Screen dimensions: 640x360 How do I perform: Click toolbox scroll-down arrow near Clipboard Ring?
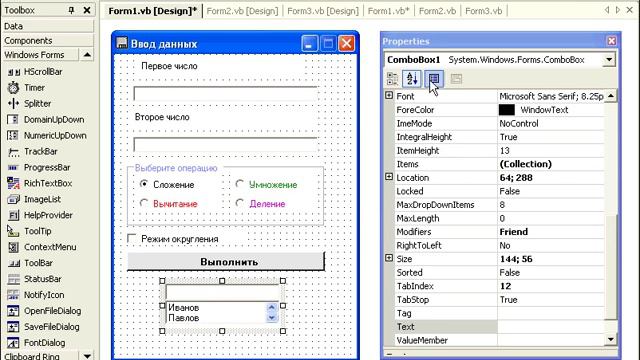pyautogui.click(x=87, y=356)
